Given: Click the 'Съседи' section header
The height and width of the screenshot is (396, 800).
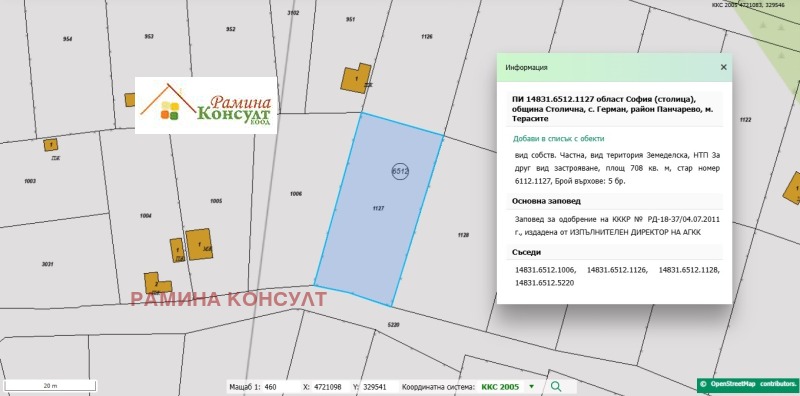Looking at the screenshot, I should (x=527, y=252).
